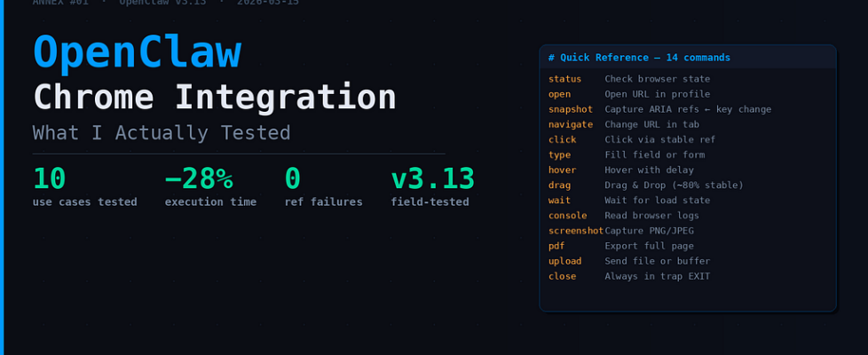Select the "screenshot" command keyword
This screenshot has height=355, width=868.
575,231
